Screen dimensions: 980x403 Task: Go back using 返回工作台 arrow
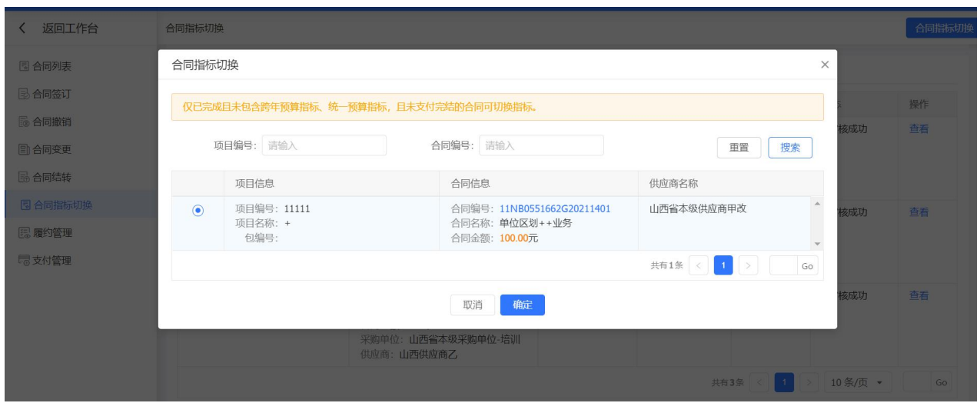coord(23,29)
